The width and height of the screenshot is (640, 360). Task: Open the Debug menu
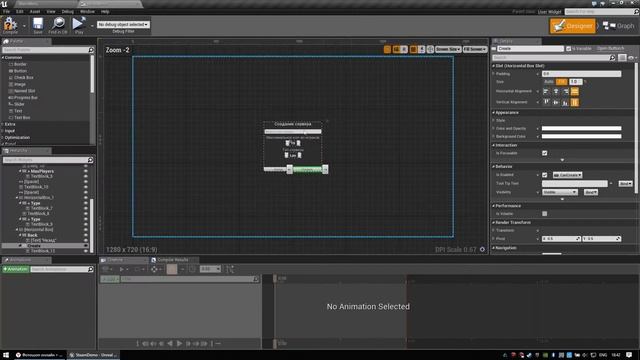point(68,11)
